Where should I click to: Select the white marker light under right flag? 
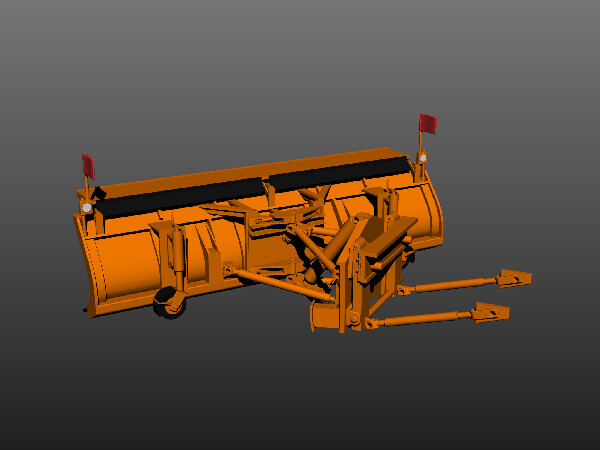coord(422,158)
